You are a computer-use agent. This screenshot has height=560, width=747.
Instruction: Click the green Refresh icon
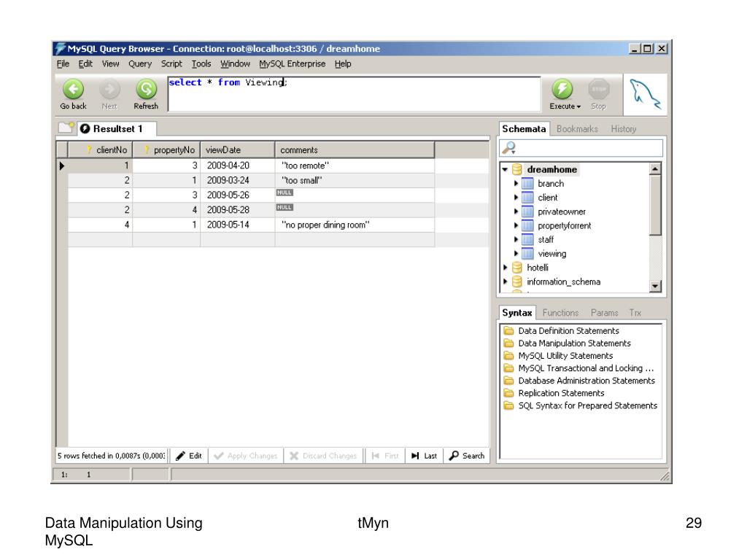click(x=146, y=89)
